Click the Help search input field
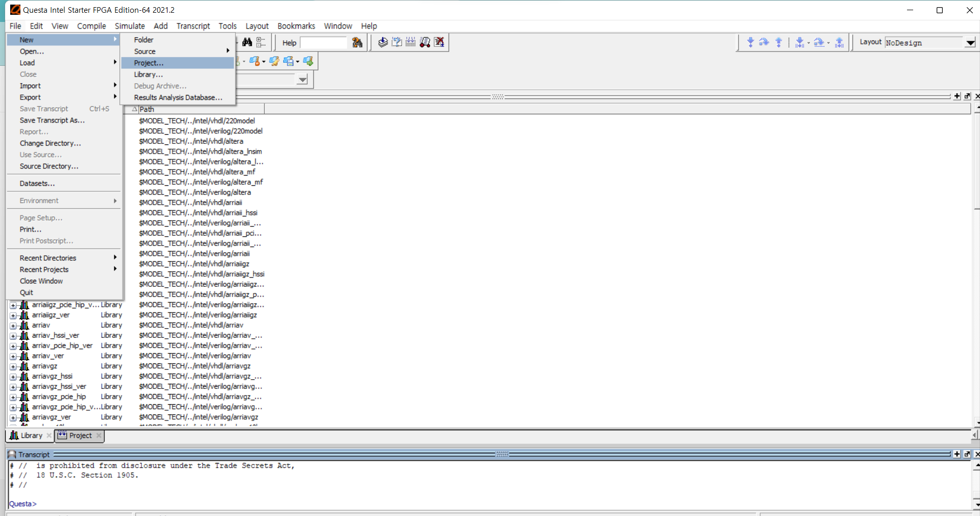 324,43
